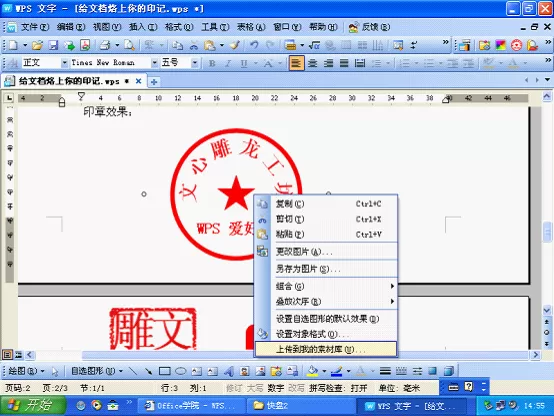Image resolution: width=554 pixels, height=416 pixels.
Task: Toggle bold formatting
Action: point(212,64)
